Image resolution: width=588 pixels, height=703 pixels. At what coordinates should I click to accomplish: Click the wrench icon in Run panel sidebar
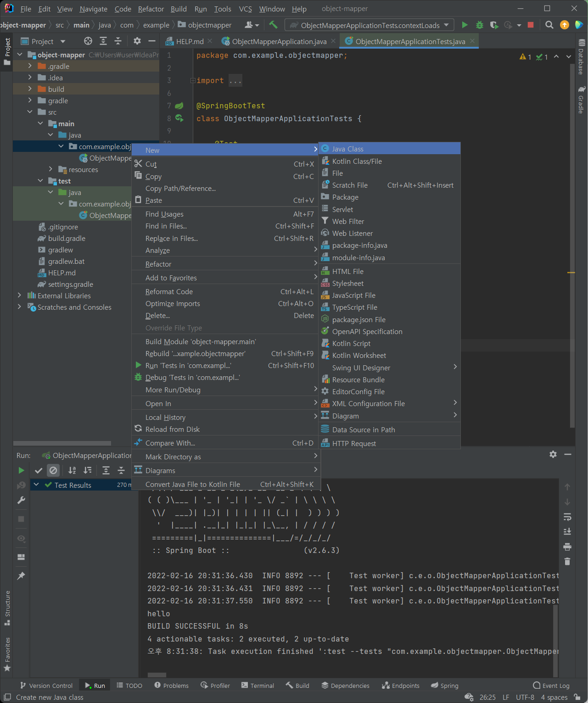pyautogui.click(x=21, y=500)
